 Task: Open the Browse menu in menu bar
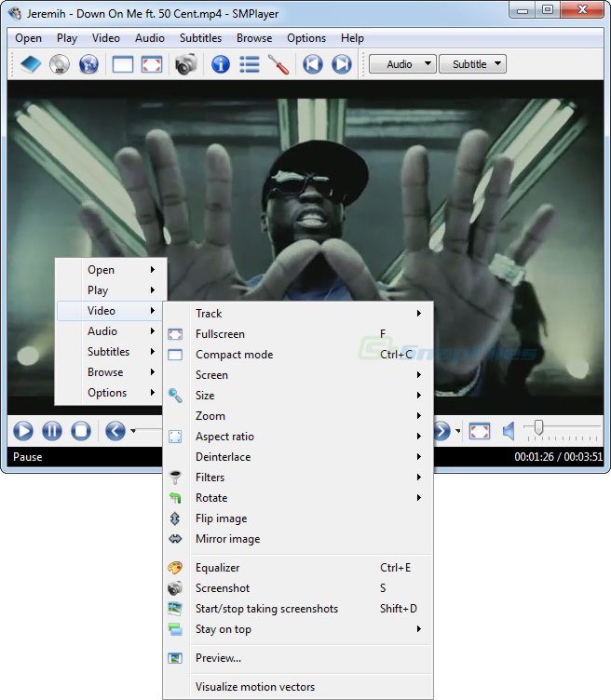click(254, 38)
